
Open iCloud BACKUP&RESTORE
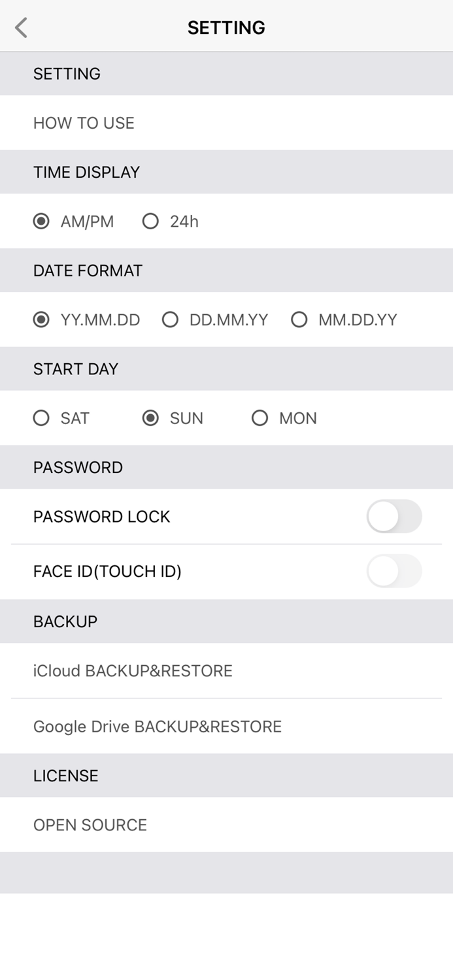(x=133, y=671)
